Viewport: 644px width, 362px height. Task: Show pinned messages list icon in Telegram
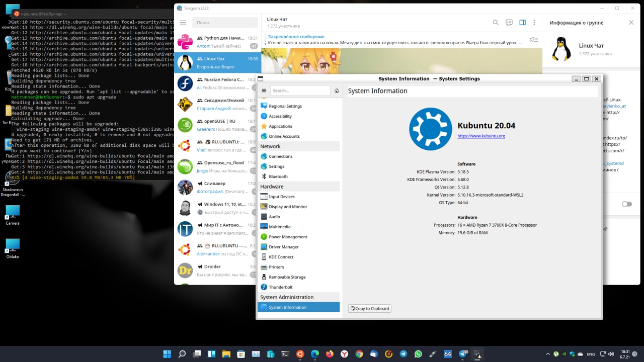pos(534,40)
